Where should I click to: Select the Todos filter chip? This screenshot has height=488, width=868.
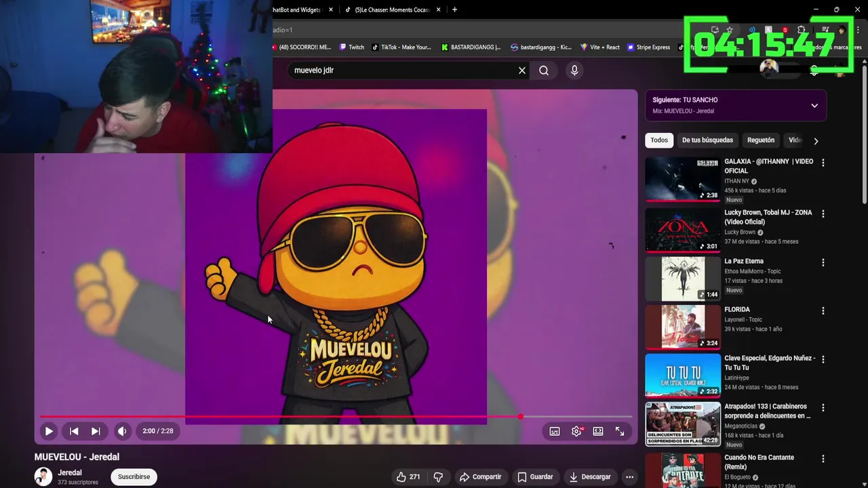[x=659, y=140]
